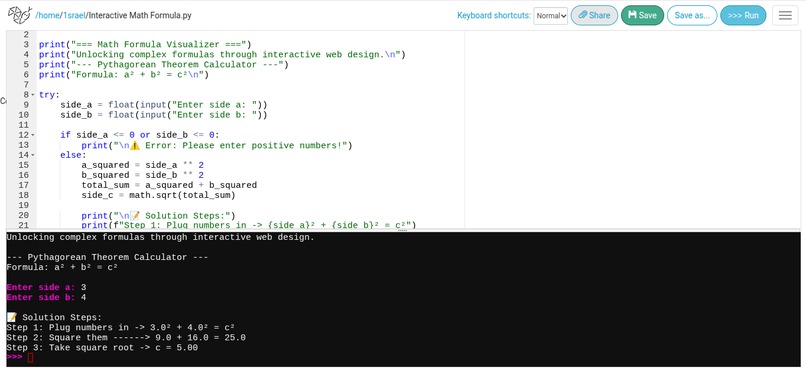Click the divider handle between editor and console
This screenshot has height=371, width=806.
click(402, 230)
